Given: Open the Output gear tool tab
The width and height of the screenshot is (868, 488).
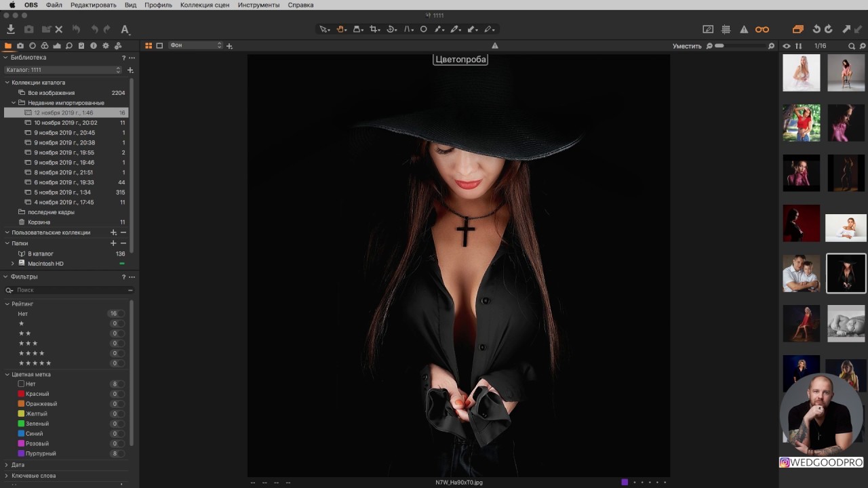Looking at the screenshot, I should [105, 46].
